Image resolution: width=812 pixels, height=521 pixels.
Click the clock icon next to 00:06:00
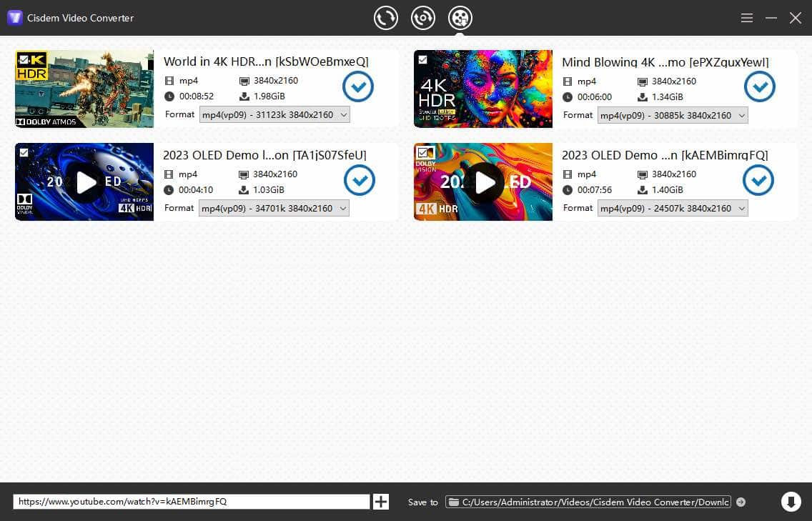(568, 97)
